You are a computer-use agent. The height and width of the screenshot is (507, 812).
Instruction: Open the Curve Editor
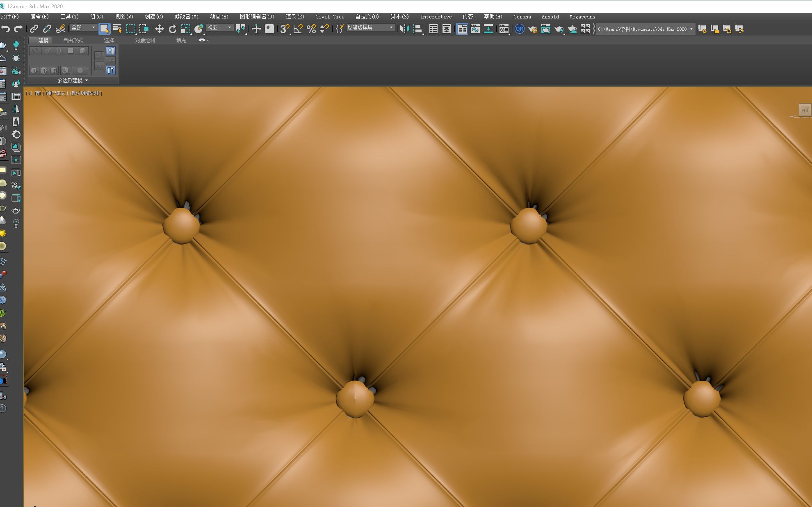click(474, 29)
